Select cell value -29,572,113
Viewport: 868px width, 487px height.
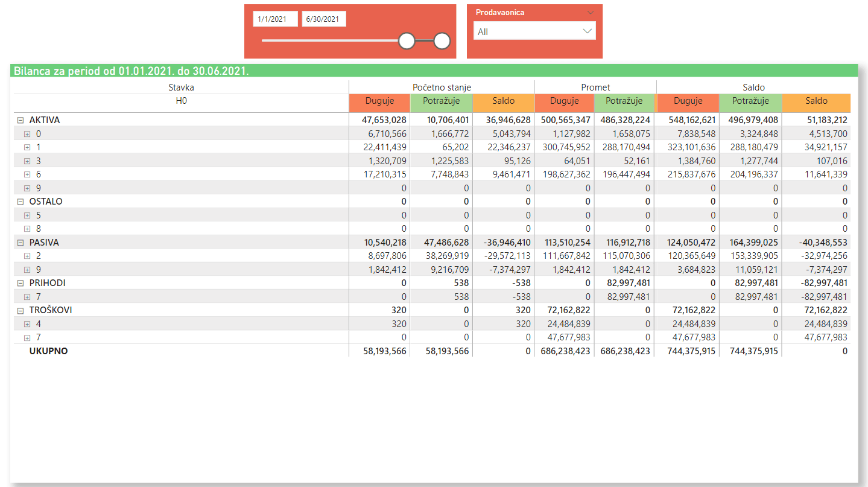(507, 256)
